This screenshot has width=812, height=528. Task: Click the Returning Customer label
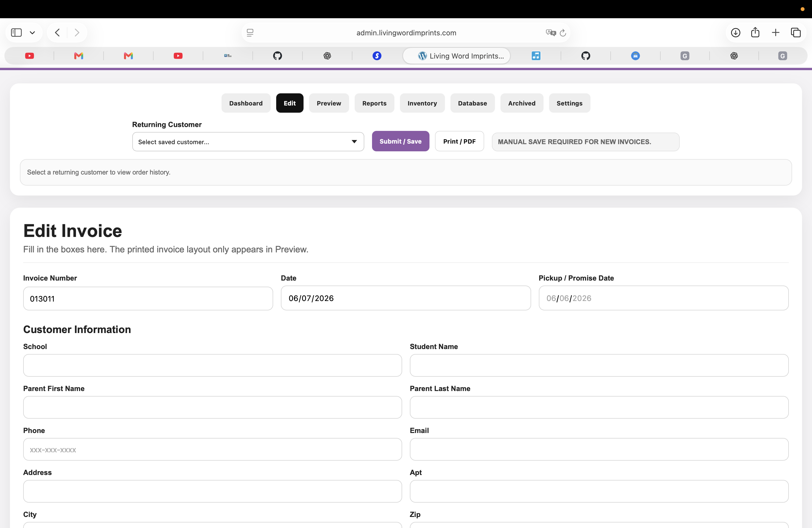(167, 125)
